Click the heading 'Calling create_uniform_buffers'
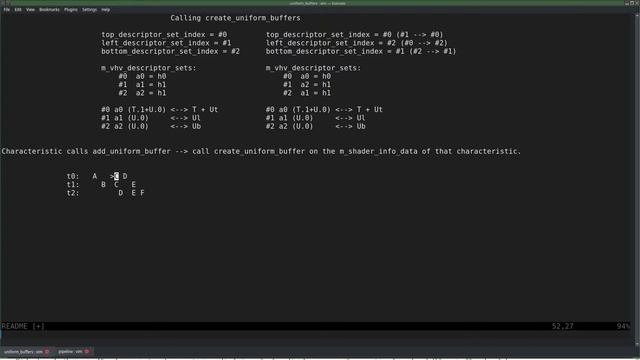This screenshot has width=640, height=360. pyautogui.click(x=235, y=18)
